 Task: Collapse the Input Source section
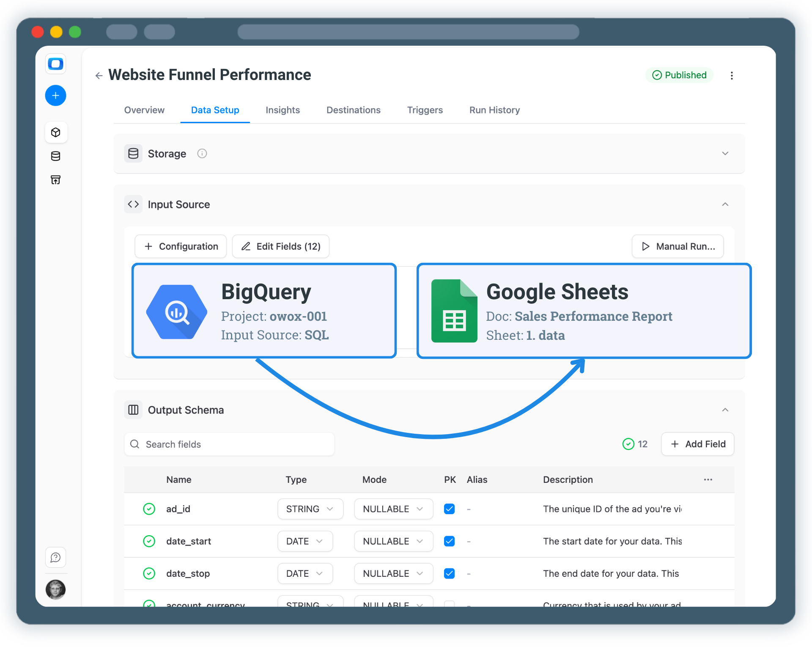pyautogui.click(x=725, y=204)
